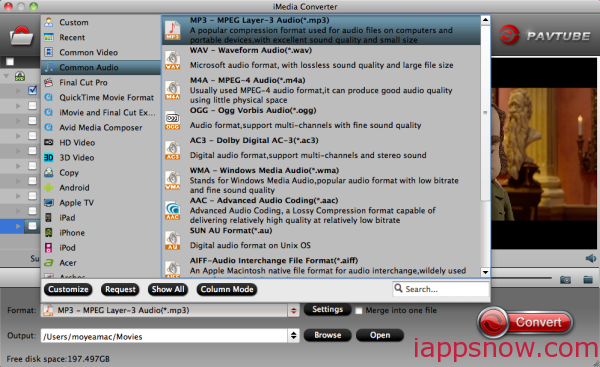
Task: Click the iPad device icon
Action: (x=49, y=217)
